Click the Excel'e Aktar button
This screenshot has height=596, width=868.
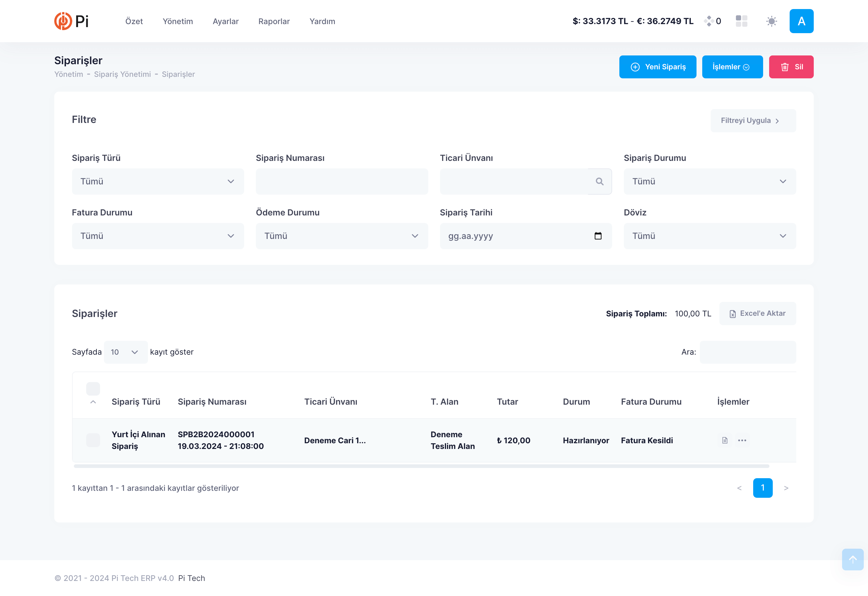(x=757, y=314)
